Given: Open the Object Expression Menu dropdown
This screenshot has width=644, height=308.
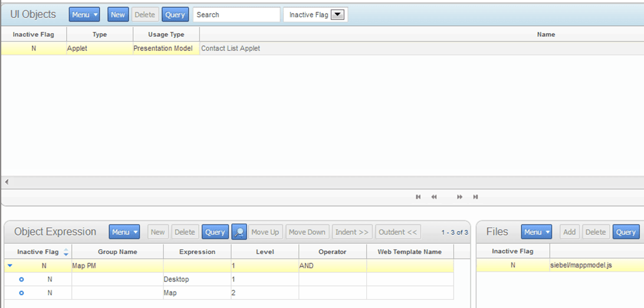Looking at the screenshot, I should point(124,232).
